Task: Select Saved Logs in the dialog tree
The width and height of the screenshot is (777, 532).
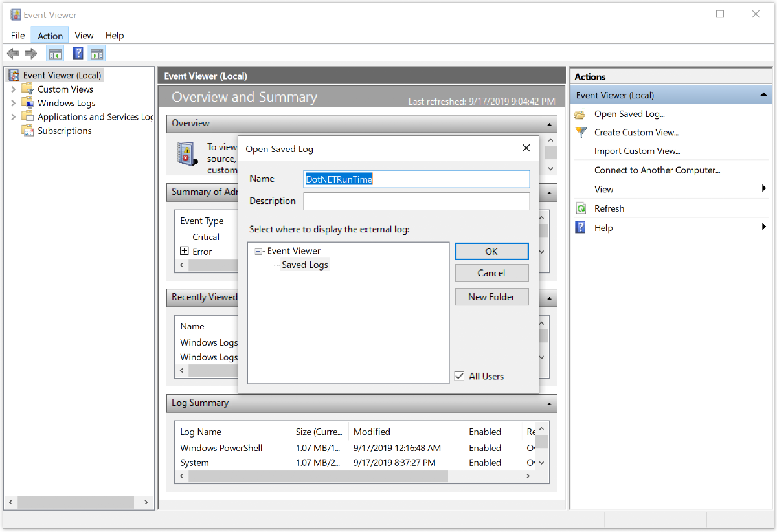Action: pos(305,265)
